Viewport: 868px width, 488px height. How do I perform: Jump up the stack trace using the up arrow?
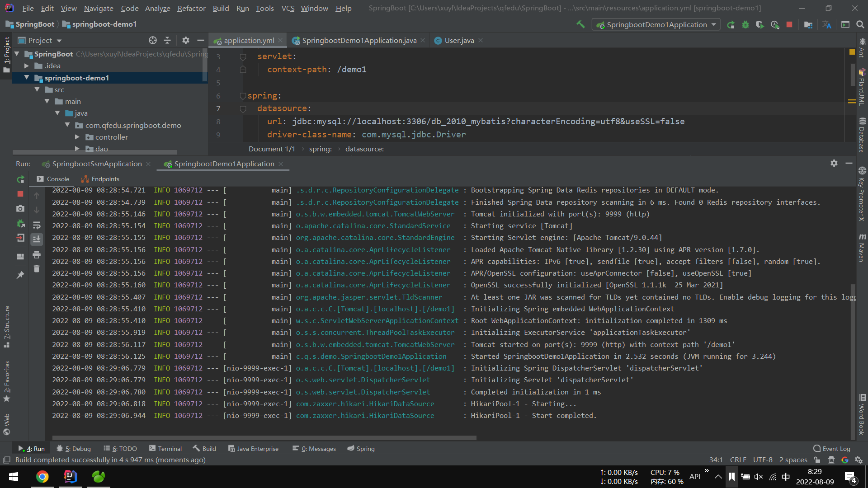[x=37, y=195]
